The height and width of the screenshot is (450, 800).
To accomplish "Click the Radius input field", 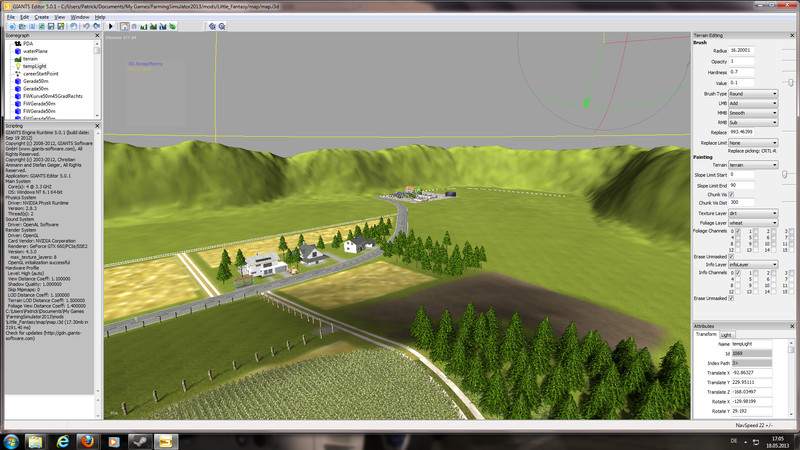I will point(741,51).
